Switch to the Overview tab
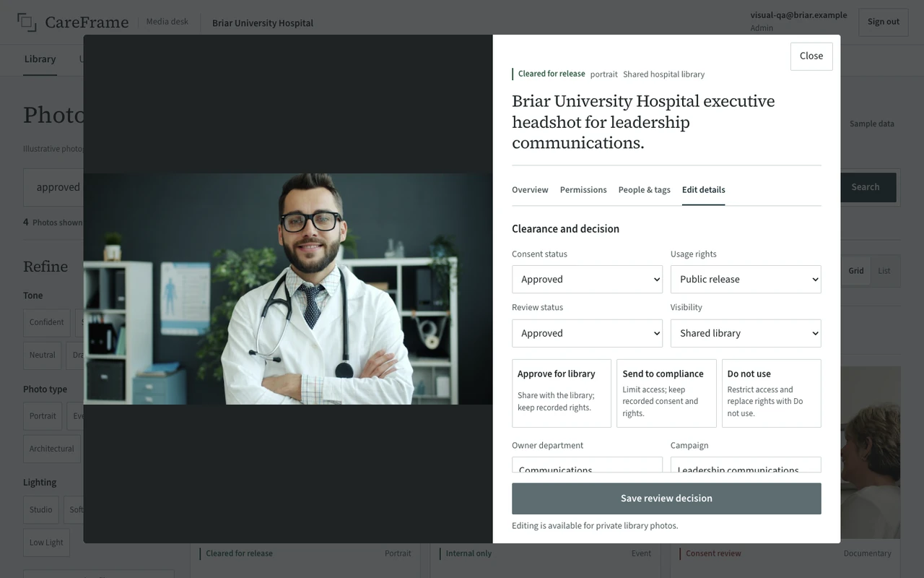 coord(530,190)
